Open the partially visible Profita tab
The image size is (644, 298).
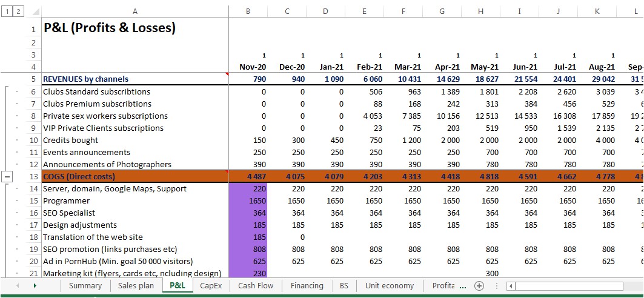443,286
